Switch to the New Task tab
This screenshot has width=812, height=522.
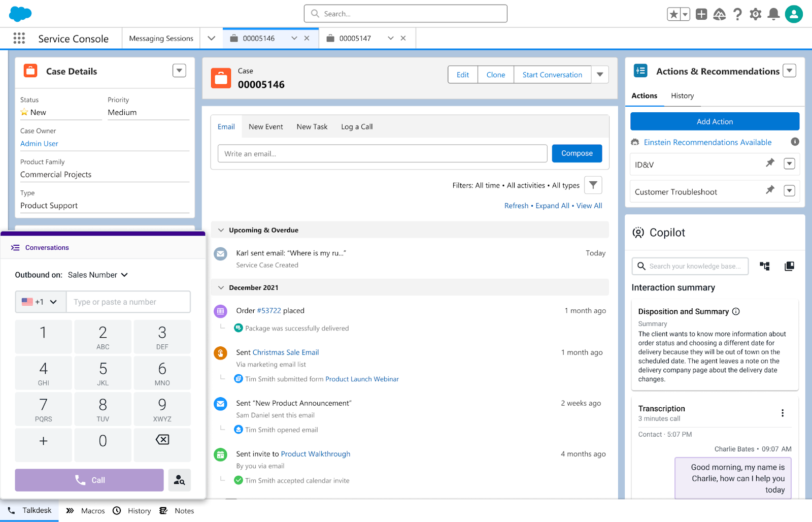[312, 126]
